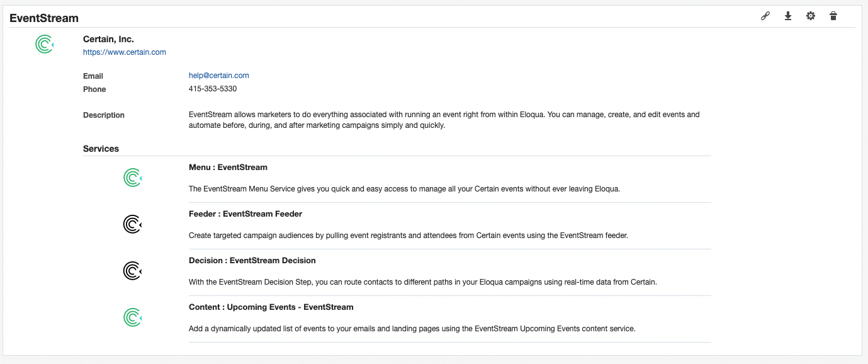
Task: Open settings with the gear icon
Action: [811, 16]
